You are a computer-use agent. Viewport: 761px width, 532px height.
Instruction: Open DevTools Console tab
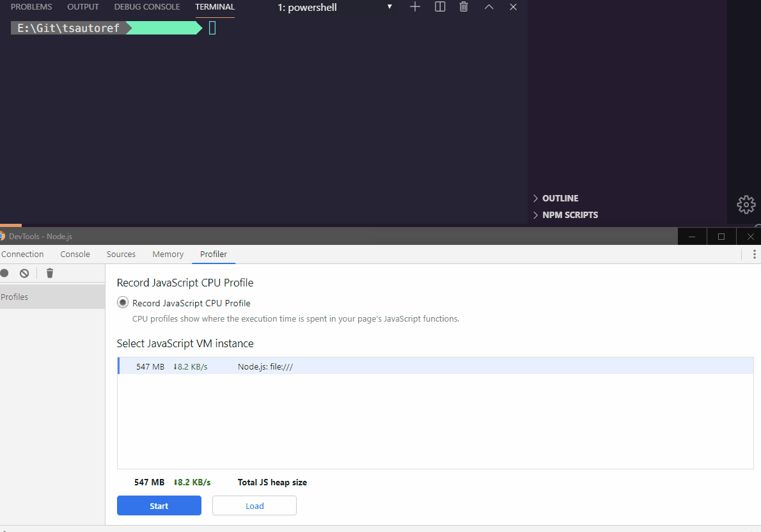click(75, 254)
